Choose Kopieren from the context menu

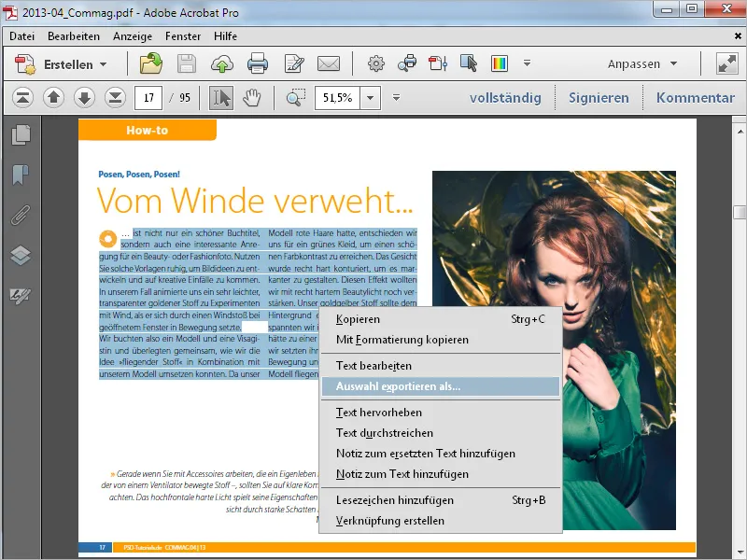pos(441,319)
